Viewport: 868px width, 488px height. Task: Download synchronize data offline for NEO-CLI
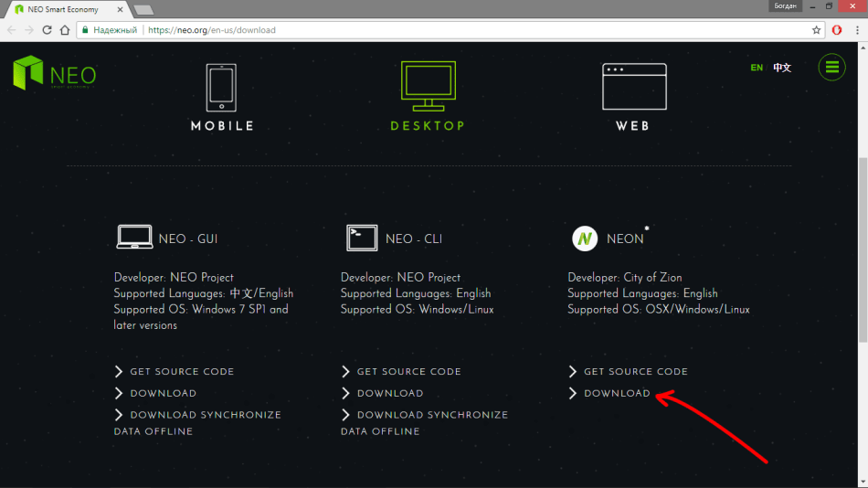point(425,422)
